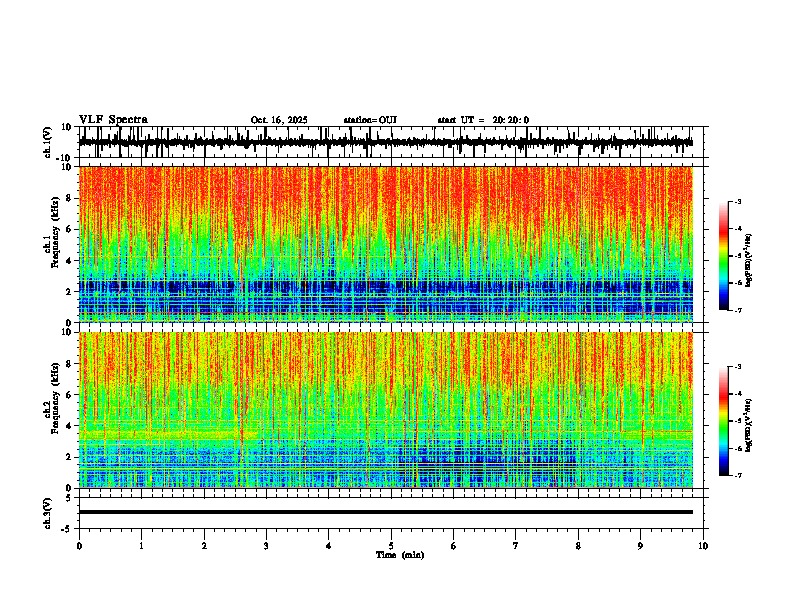792x612 pixels.
Task: Click the time axis tick label '3'
Action: pos(266,546)
